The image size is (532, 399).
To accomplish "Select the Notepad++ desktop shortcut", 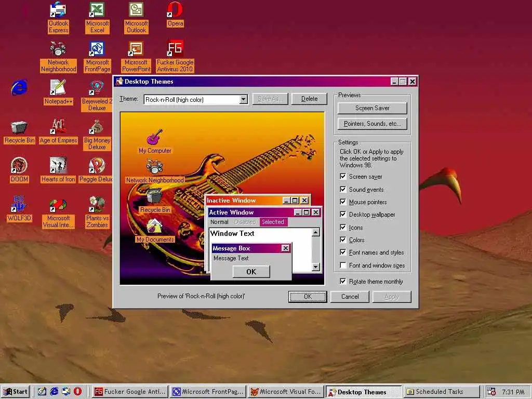I will click(58, 92).
